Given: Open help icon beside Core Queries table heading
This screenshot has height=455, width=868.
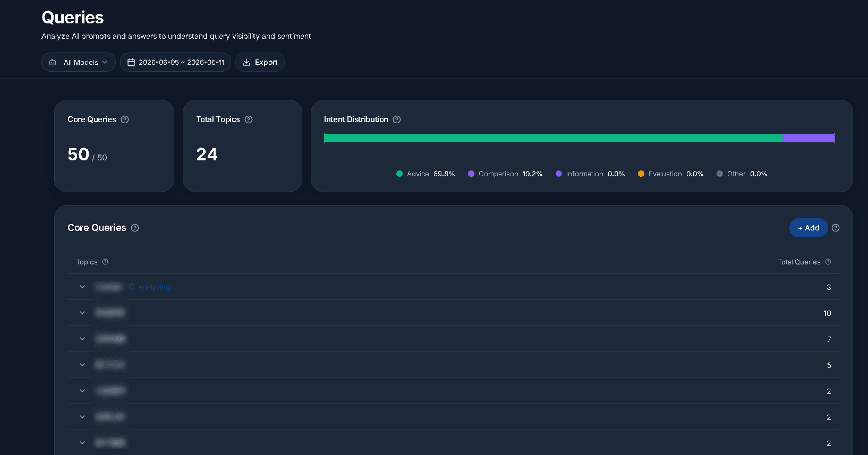Looking at the screenshot, I should tap(135, 228).
